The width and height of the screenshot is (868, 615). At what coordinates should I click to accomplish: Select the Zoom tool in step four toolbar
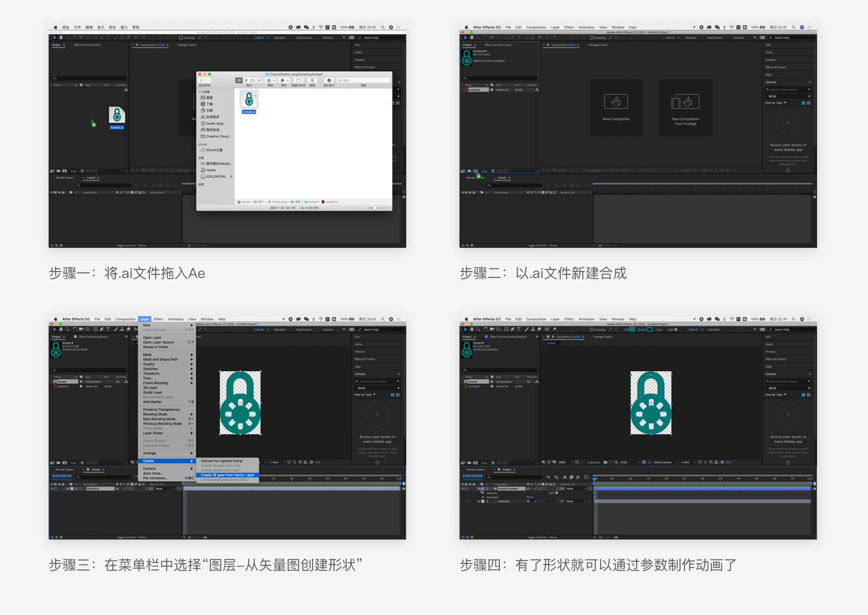click(x=478, y=330)
